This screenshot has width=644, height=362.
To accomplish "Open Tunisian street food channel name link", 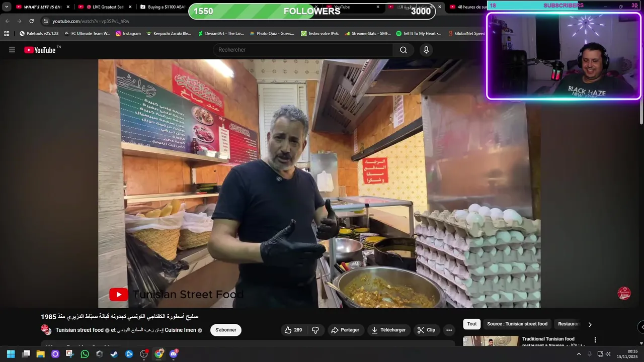I will [79, 330].
